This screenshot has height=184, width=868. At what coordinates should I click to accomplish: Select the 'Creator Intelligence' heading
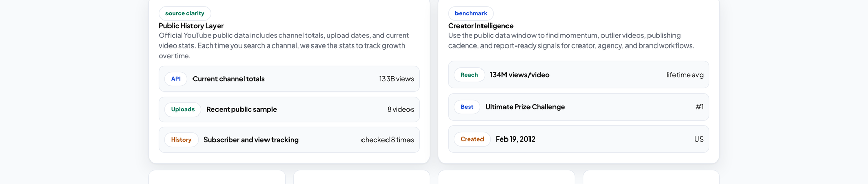click(481, 26)
